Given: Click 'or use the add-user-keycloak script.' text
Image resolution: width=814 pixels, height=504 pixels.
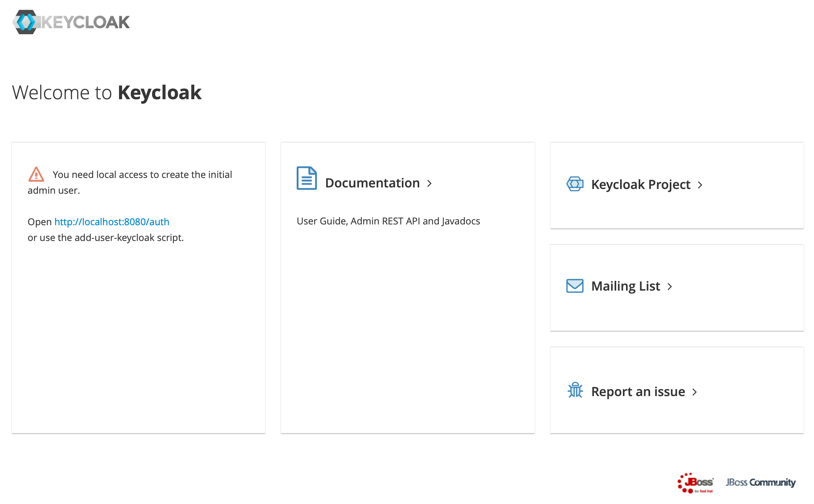Looking at the screenshot, I should 106,238.
